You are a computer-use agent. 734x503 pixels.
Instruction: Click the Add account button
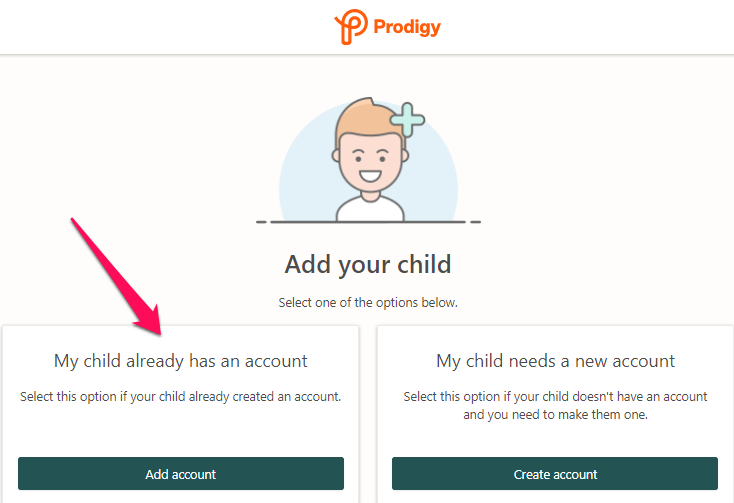tap(181, 474)
